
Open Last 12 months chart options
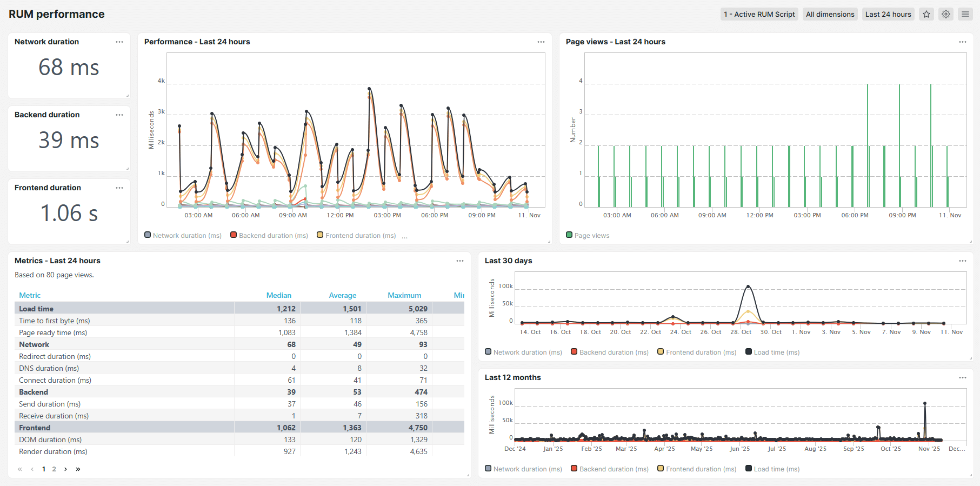tap(962, 378)
